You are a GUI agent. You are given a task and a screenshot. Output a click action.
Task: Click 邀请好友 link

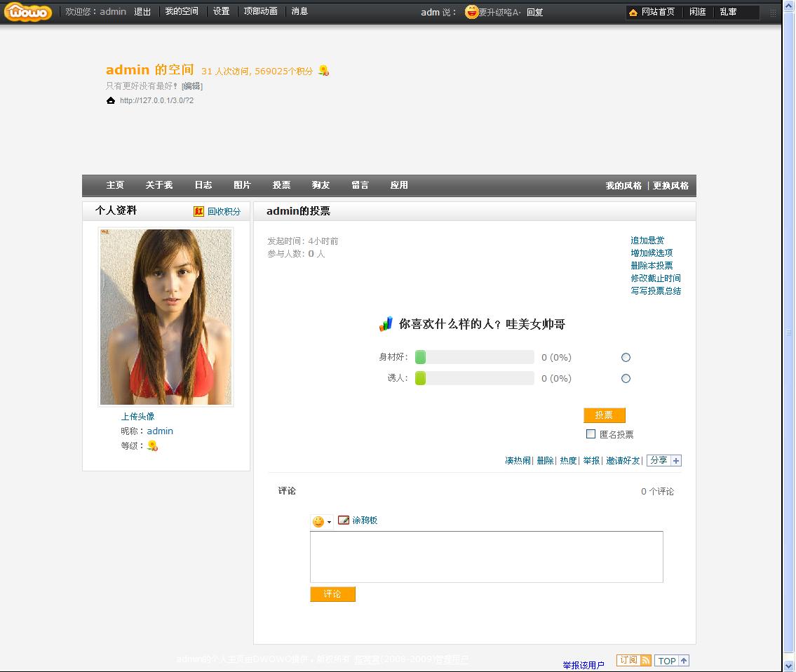pyautogui.click(x=623, y=461)
